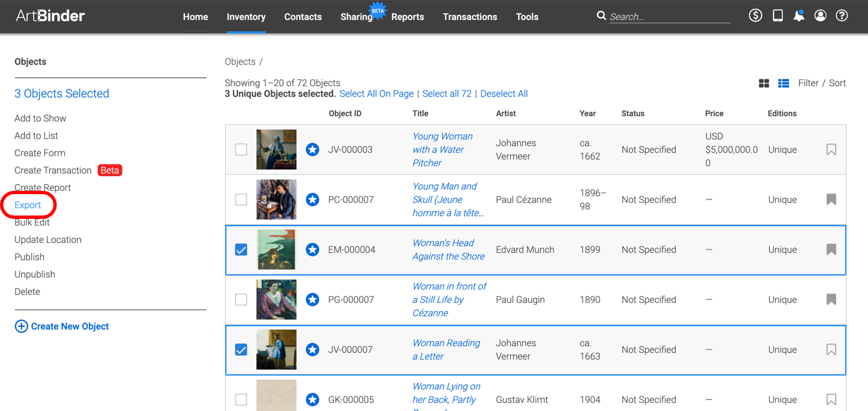Click Create Form action
868x411 pixels.
(40, 153)
